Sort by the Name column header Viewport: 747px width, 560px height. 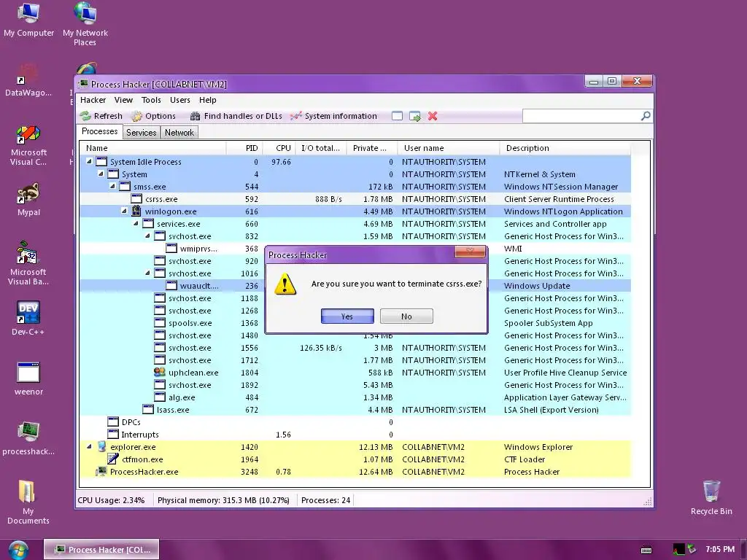152,148
